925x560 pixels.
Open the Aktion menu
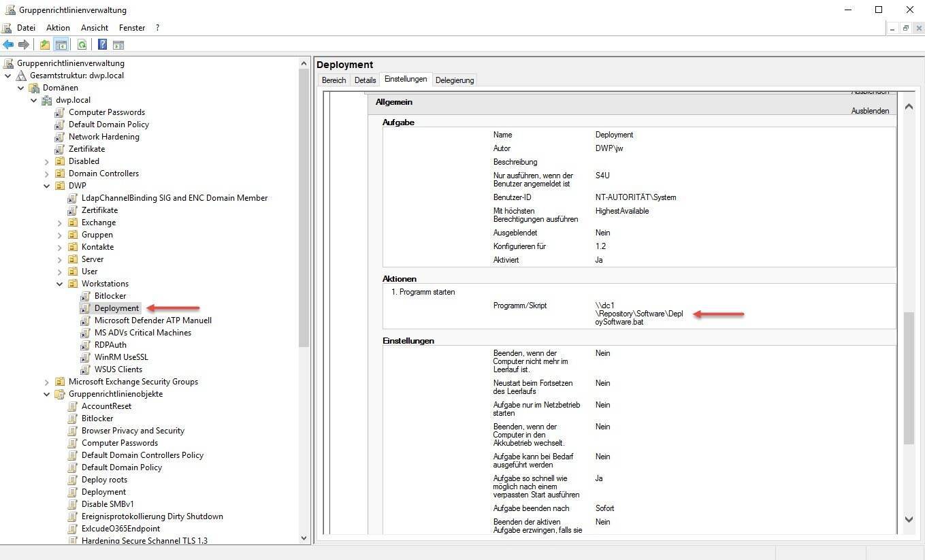click(x=58, y=28)
